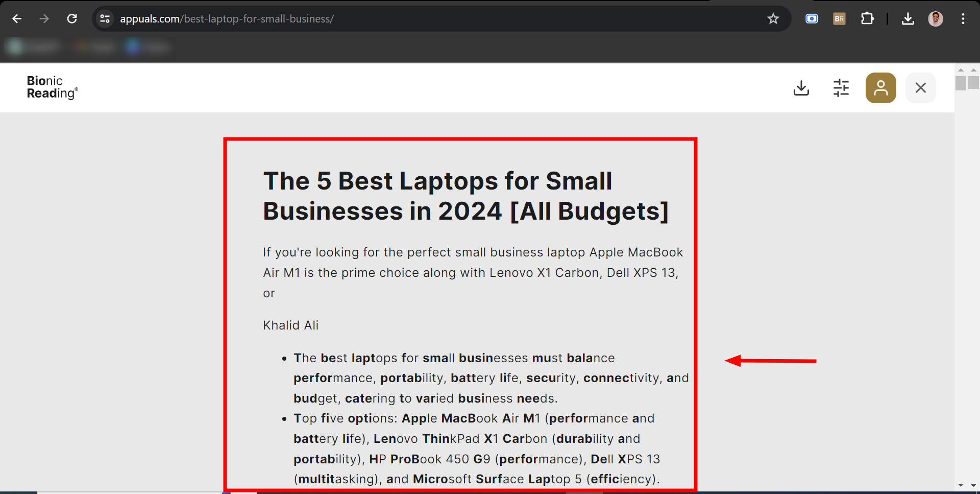Click the text "Lenovo ThinkPad X1 Carbon"
The height and width of the screenshot is (494, 980).
click(x=460, y=439)
